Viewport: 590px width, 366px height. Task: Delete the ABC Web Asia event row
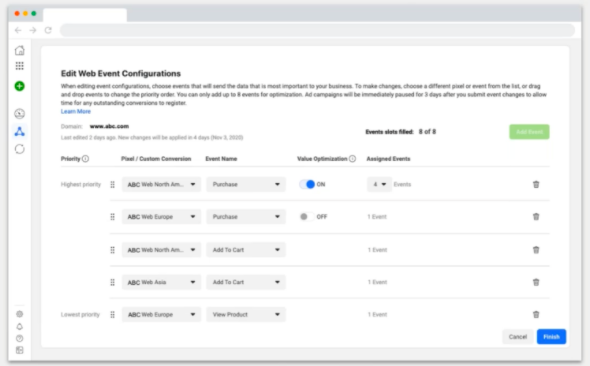click(x=536, y=282)
